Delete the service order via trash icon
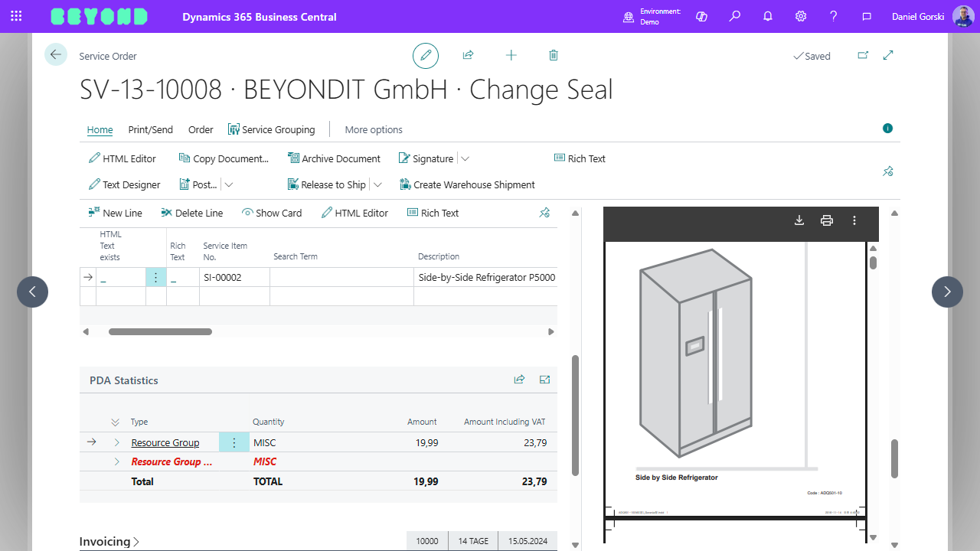Viewport: 980px width, 551px height. click(x=554, y=55)
